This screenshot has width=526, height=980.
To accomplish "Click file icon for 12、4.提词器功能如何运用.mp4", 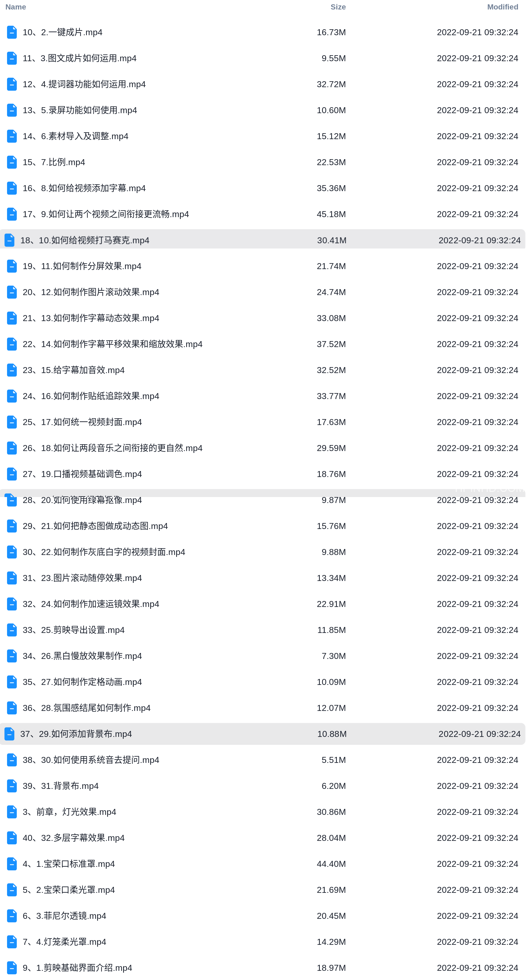I will pos(12,84).
